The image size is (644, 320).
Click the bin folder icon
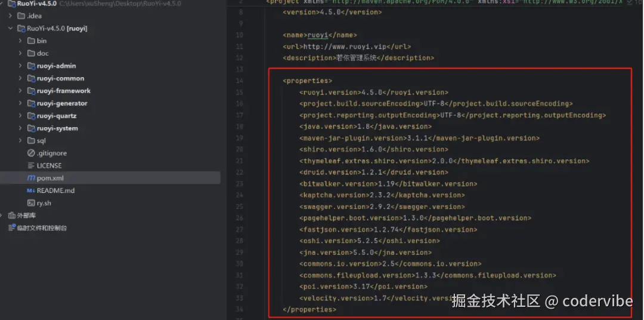click(x=31, y=41)
